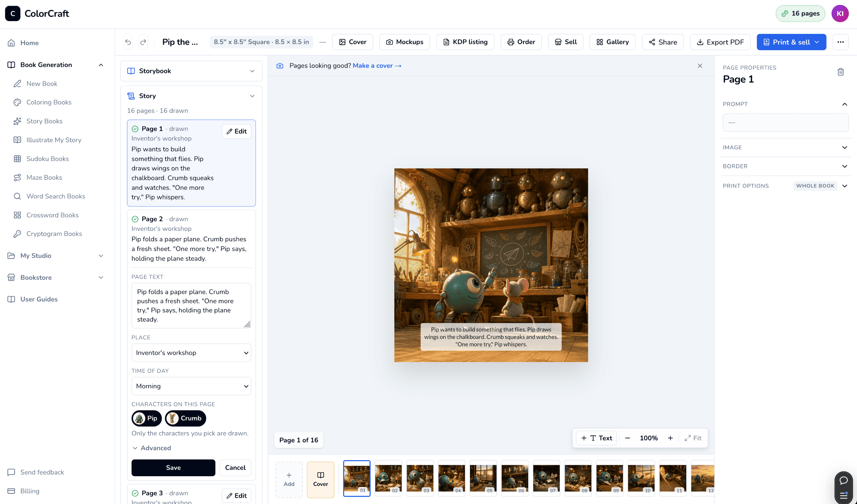
Task: Collapse the Book Generation section
Action: coord(101,65)
